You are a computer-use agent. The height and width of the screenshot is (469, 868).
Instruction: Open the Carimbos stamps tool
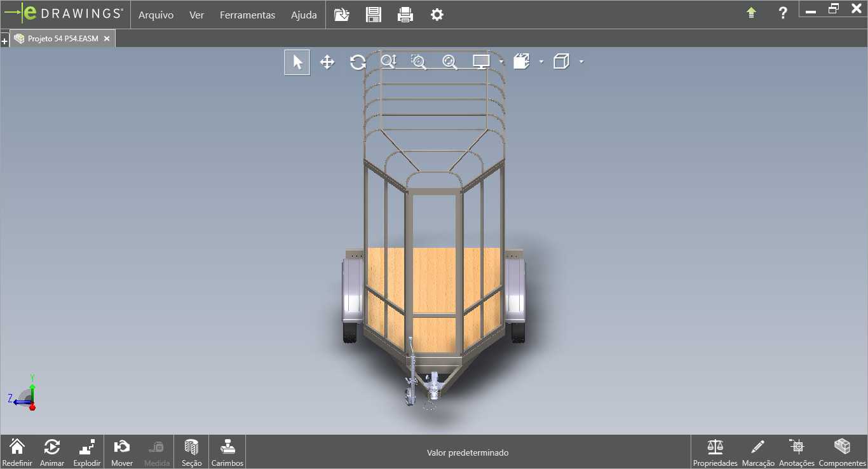[x=227, y=452]
